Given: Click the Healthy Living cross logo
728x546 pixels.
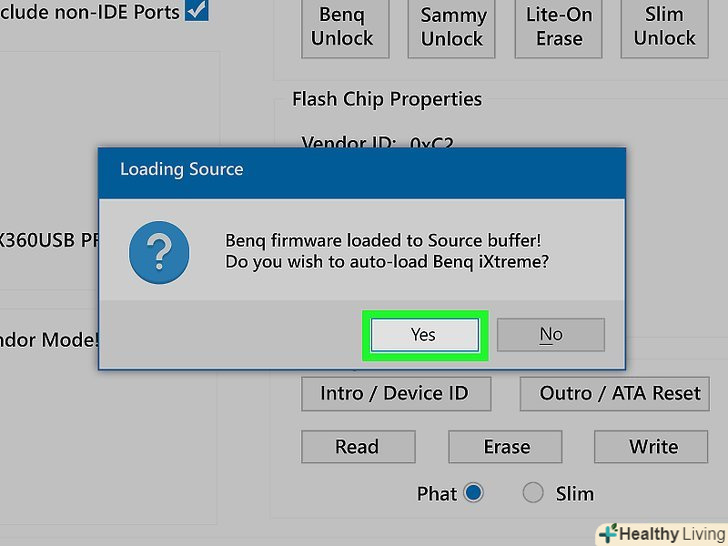Looking at the screenshot, I should pyautogui.click(x=606, y=533).
